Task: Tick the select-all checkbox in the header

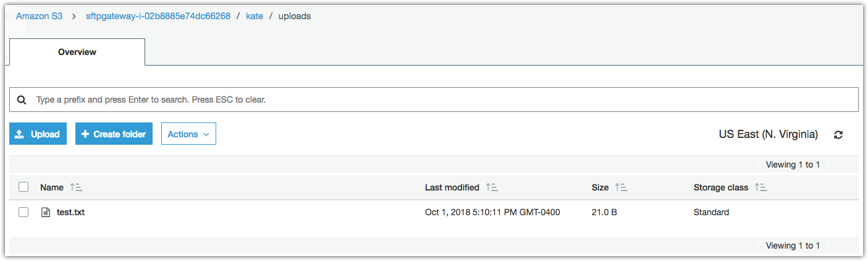Action: pos(23,187)
